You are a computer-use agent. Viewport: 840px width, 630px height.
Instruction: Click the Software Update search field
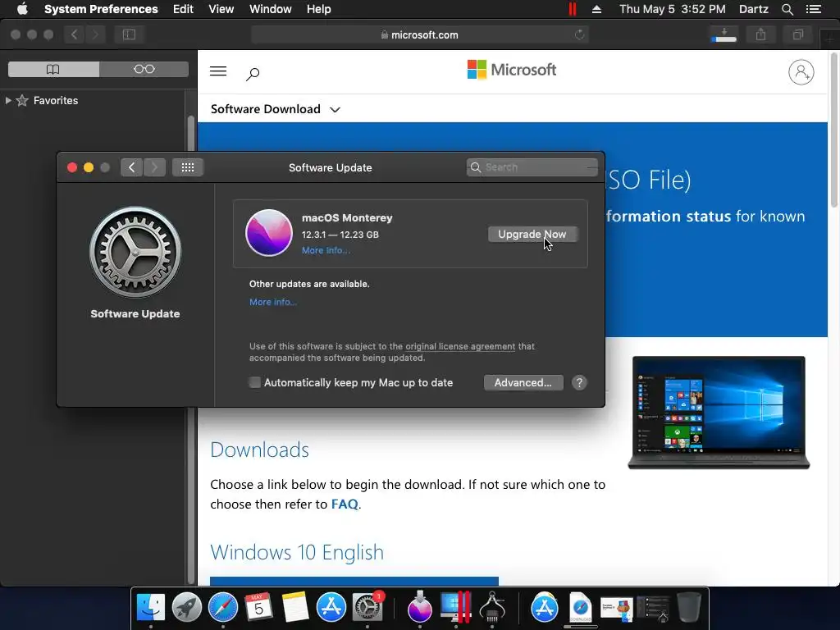tap(532, 167)
